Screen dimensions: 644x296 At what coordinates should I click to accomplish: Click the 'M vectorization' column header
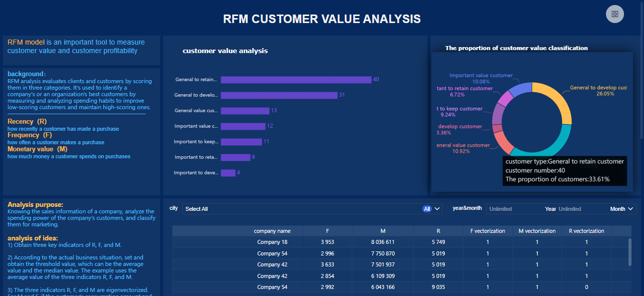tap(537, 231)
